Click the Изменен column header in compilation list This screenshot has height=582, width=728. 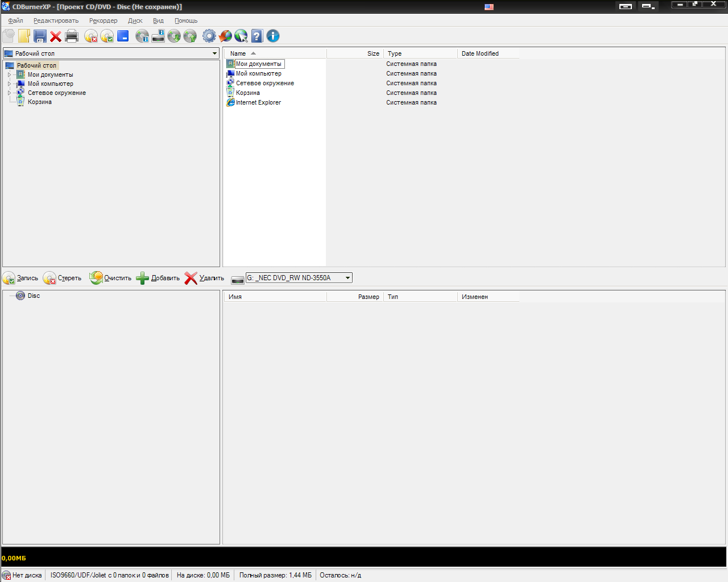coord(489,297)
